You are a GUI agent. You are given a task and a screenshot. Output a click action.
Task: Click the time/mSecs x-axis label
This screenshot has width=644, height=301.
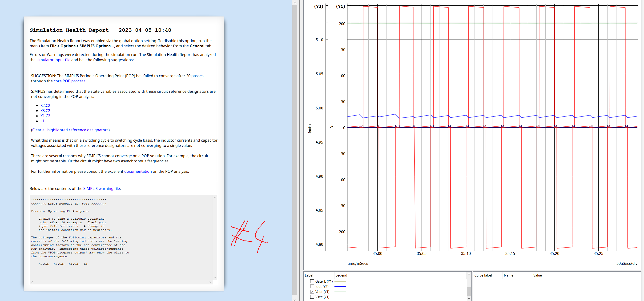tap(358, 263)
